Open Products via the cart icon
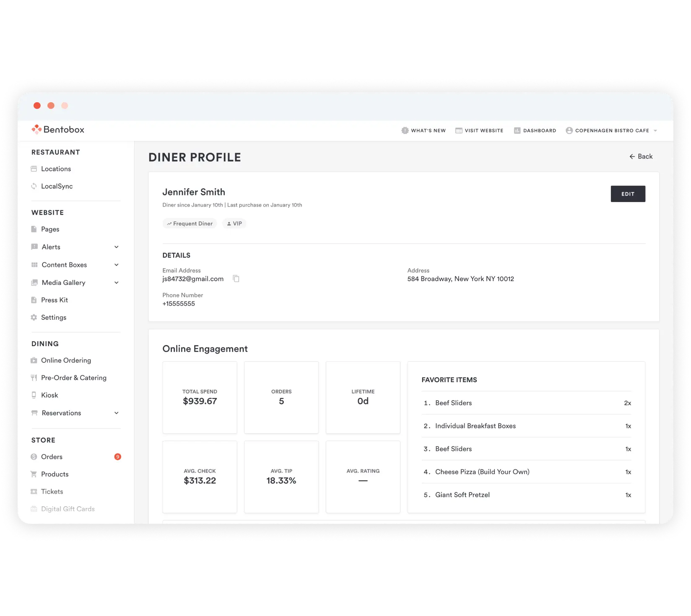Screen dimensions: 691x616 point(34,474)
